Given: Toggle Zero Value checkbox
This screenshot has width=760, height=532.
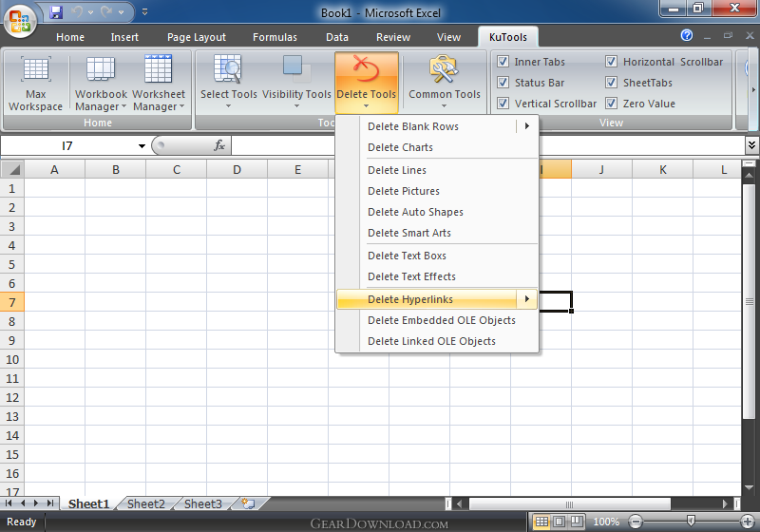Looking at the screenshot, I should [611, 104].
